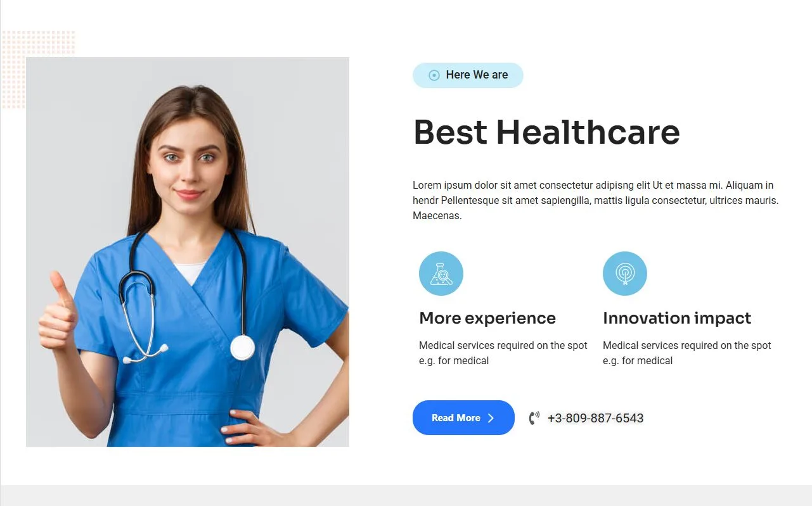The image size is (812, 506).
Task: Click the description text under More experience
Action: pos(503,353)
